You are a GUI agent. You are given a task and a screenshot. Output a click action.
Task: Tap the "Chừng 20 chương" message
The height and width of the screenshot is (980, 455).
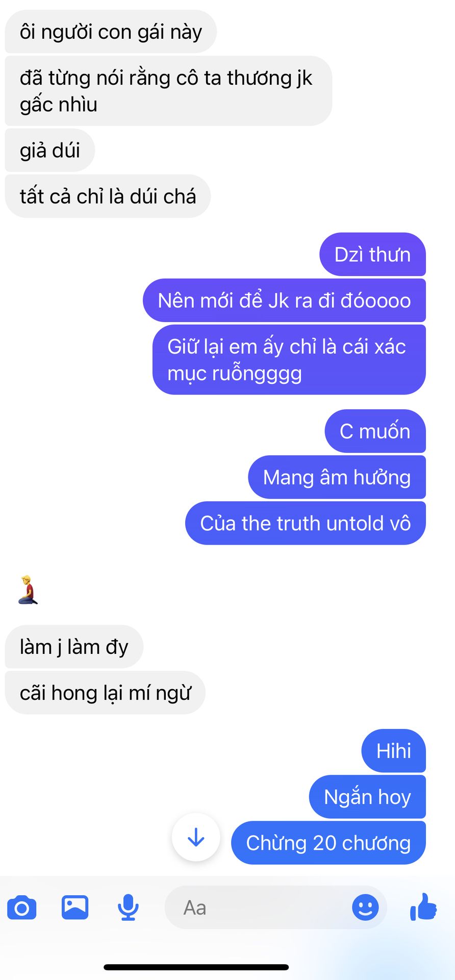pyautogui.click(x=328, y=843)
